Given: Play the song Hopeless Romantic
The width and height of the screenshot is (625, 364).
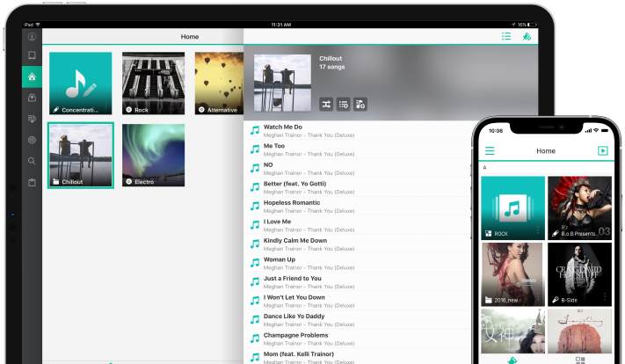Looking at the screenshot, I should (x=358, y=206).
